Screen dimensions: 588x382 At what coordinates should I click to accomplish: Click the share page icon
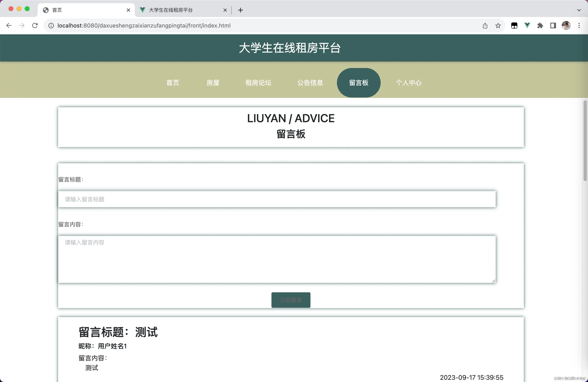pyautogui.click(x=485, y=25)
